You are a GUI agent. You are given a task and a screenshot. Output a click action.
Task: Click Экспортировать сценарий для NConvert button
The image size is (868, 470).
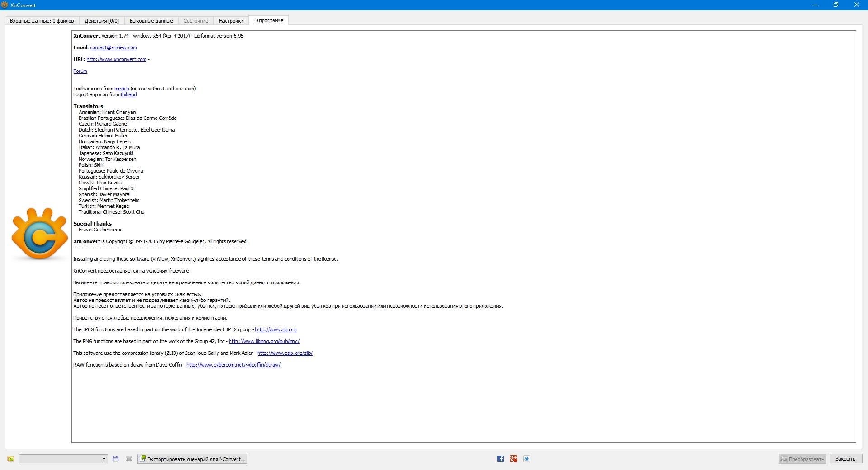[x=193, y=459]
